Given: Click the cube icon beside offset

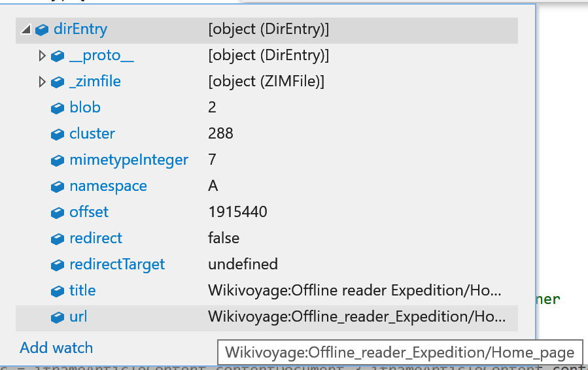Looking at the screenshot, I should [58, 212].
